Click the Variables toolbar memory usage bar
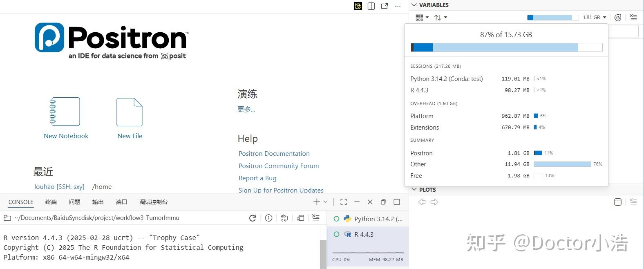The image size is (644, 269). coord(553,18)
